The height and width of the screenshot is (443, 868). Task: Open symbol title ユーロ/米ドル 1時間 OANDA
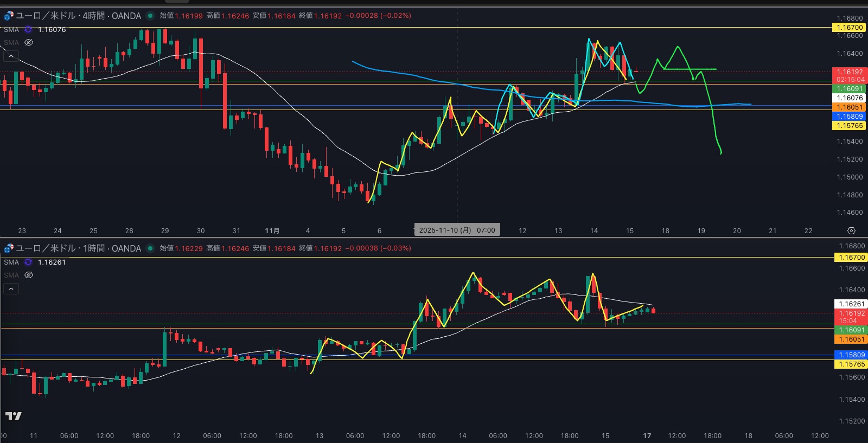tap(78, 248)
